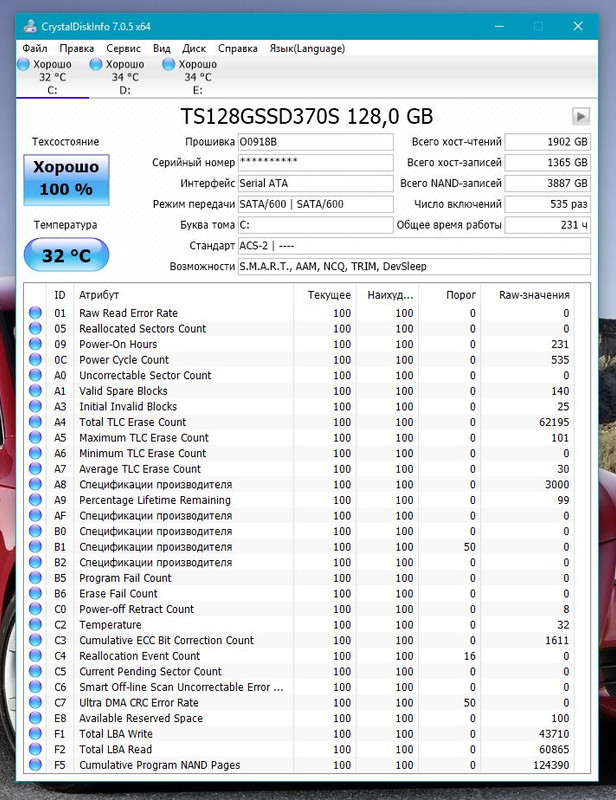
Task: Click the CrystalDiskInfo title bar app icon
Action: pyautogui.click(x=30, y=26)
